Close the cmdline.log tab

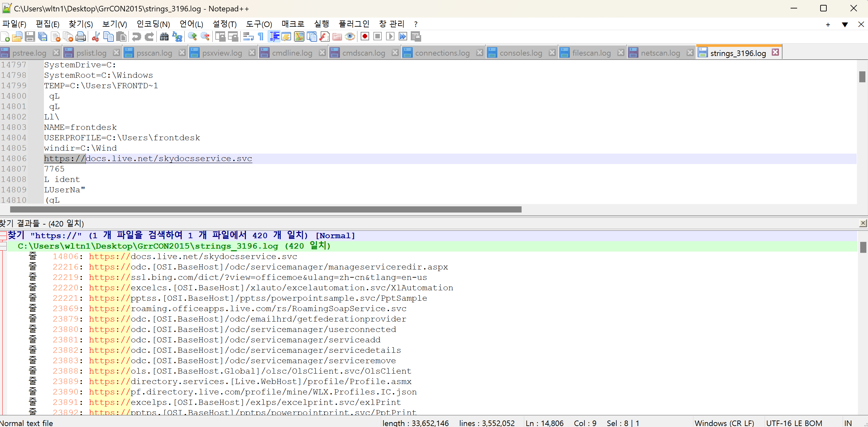(x=322, y=52)
